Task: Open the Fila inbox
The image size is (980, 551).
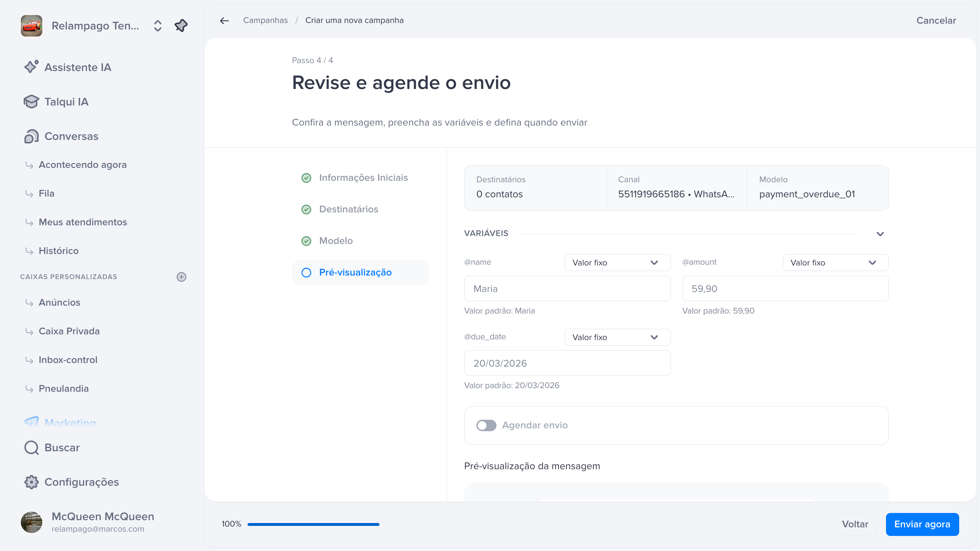Action: point(46,193)
